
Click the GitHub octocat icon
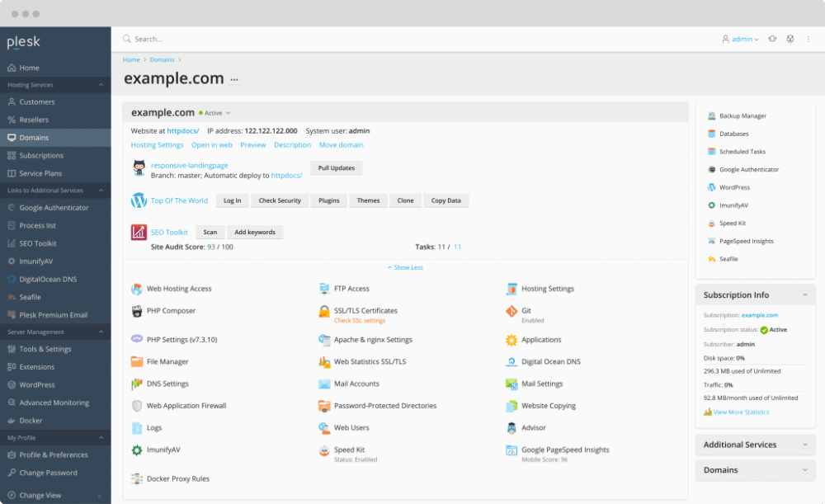[x=139, y=167]
